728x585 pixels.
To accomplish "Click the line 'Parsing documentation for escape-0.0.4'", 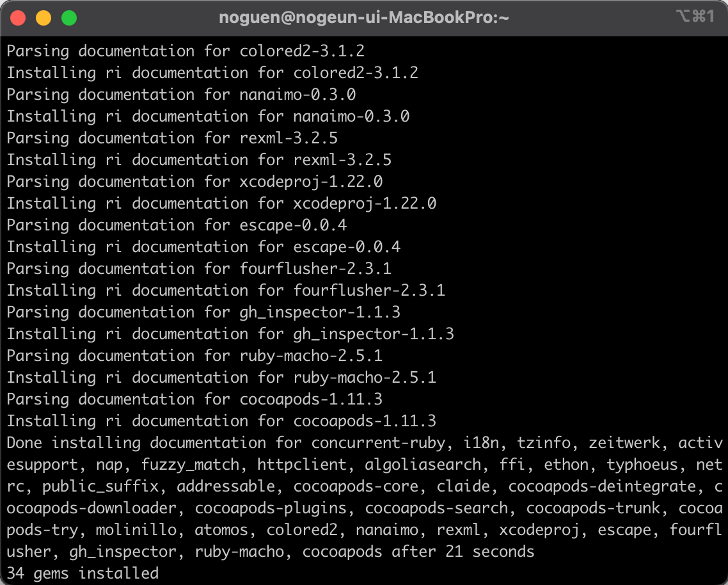I will point(177,225).
